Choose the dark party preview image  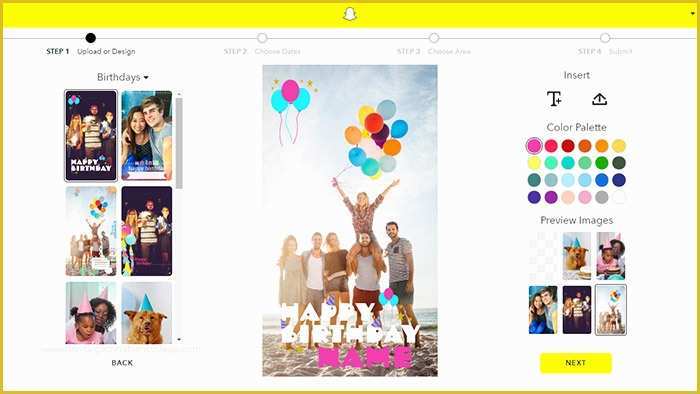[577, 310]
